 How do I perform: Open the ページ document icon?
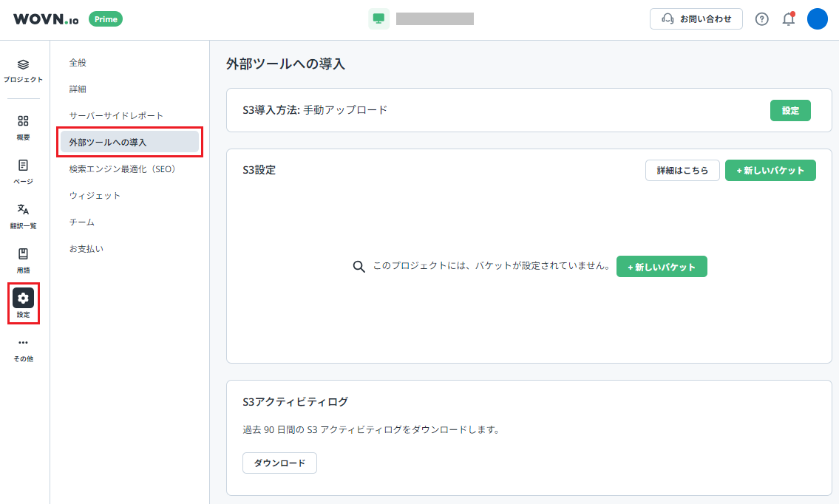click(x=23, y=166)
